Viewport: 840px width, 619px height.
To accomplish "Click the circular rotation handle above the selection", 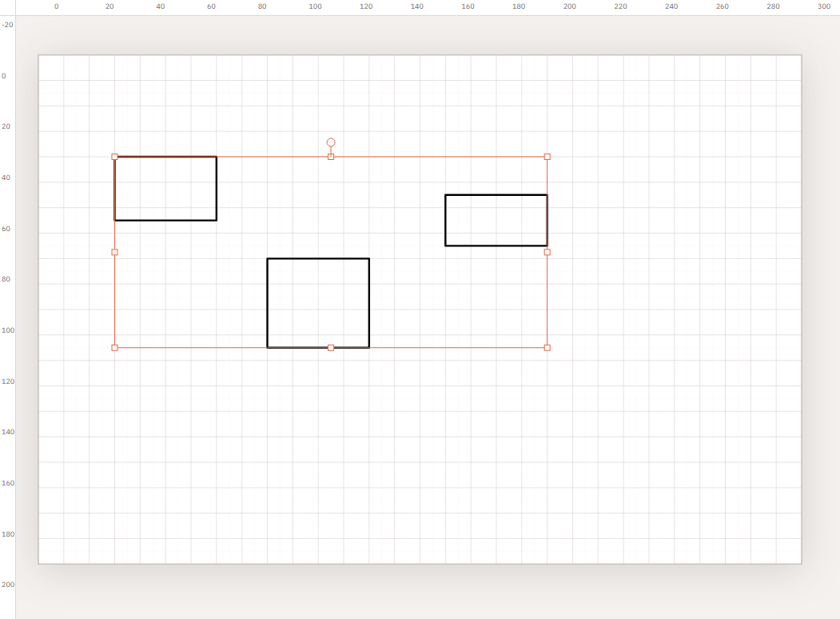I will click(331, 142).
